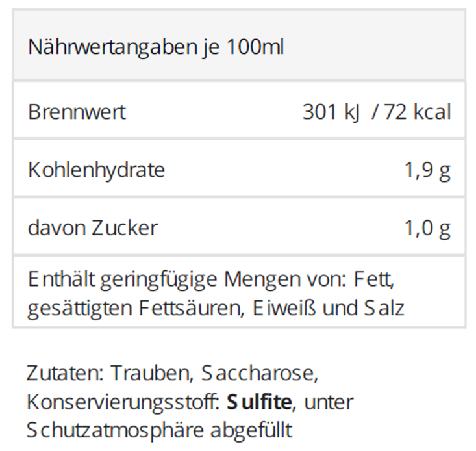Viewport: 476px width, 451px height.
Task: Click the 1,0 g sugar value
Action: coord(427,228)
